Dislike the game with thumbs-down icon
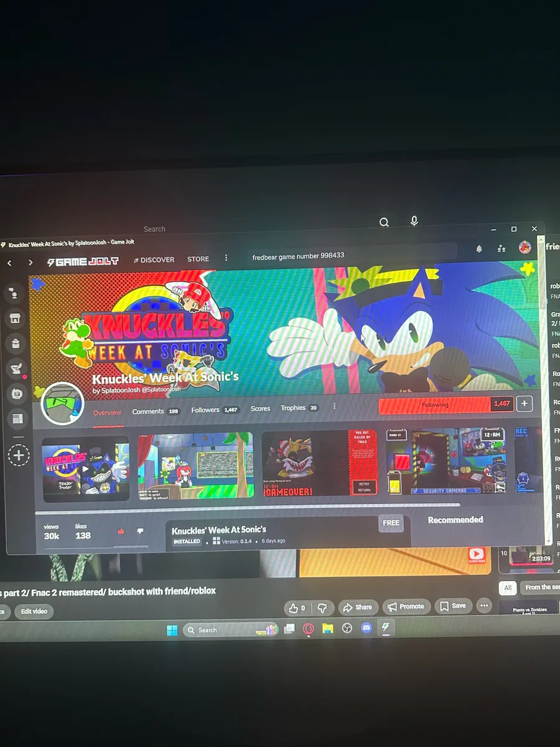Image resolution: width=560 pixels, height=747 pixels. coord(140,531)
